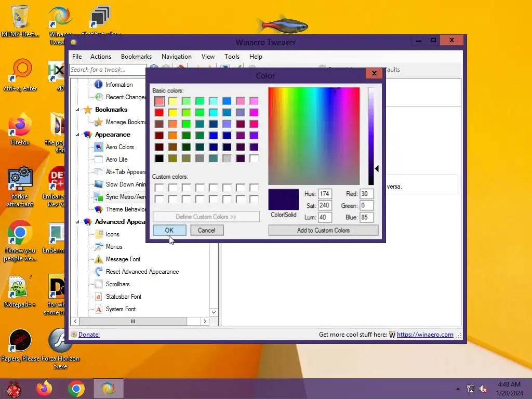Click the Winaero Tweaker taskbar icon
This screenshot has height=399, width=532.
pos(109,389)
